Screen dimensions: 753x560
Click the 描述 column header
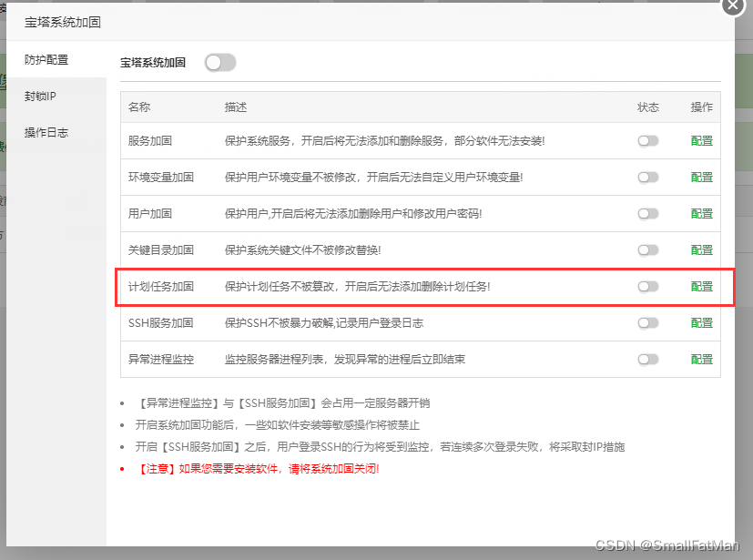236,107
